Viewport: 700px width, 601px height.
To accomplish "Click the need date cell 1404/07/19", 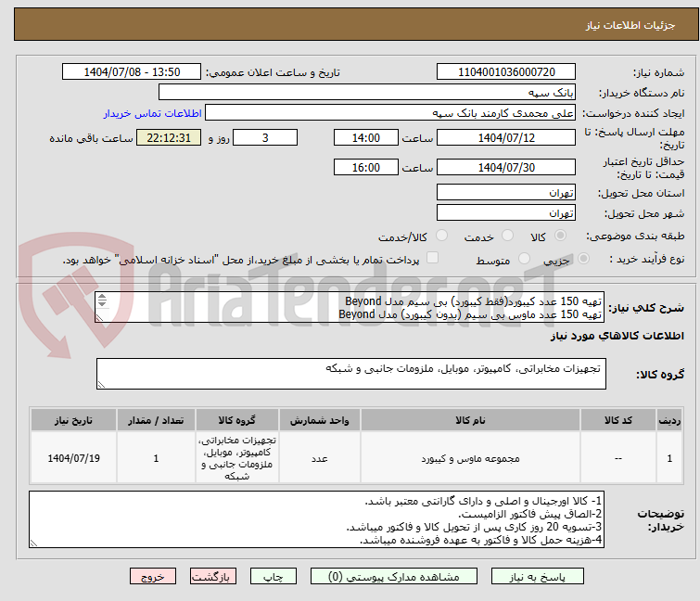I will coord(73,458).
